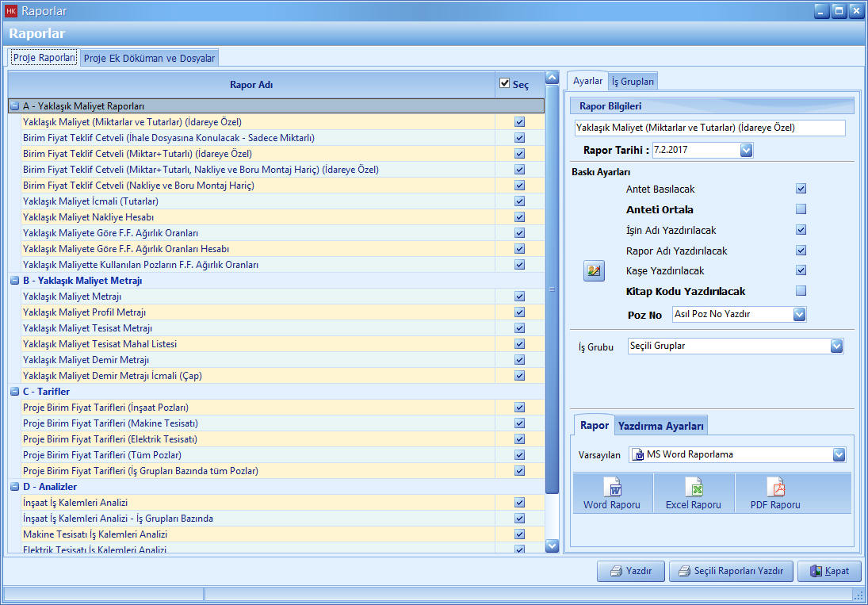The height and width of the screenshot is (605, 868).
Task: Click the HK application icon in title bar
Action: click(x=11, y=11)
